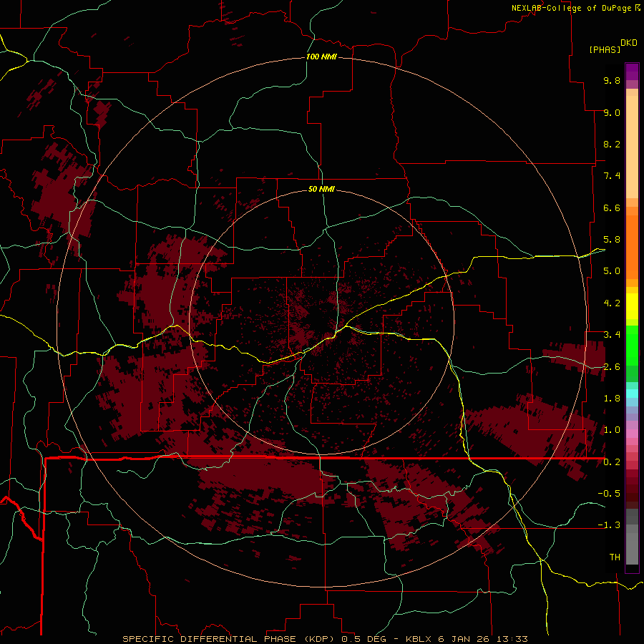Viewport: 644px width, 644px height.
Task: Click the 4.2 scale value
Action: [x=612, y=303]
